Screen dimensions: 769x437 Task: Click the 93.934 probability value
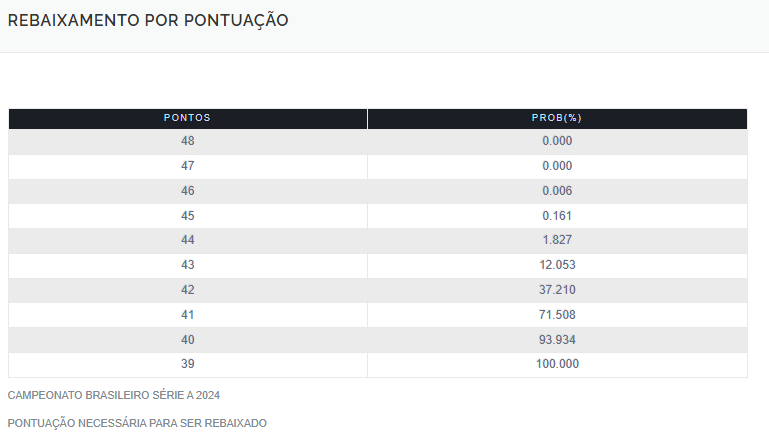tap(557, 340)
